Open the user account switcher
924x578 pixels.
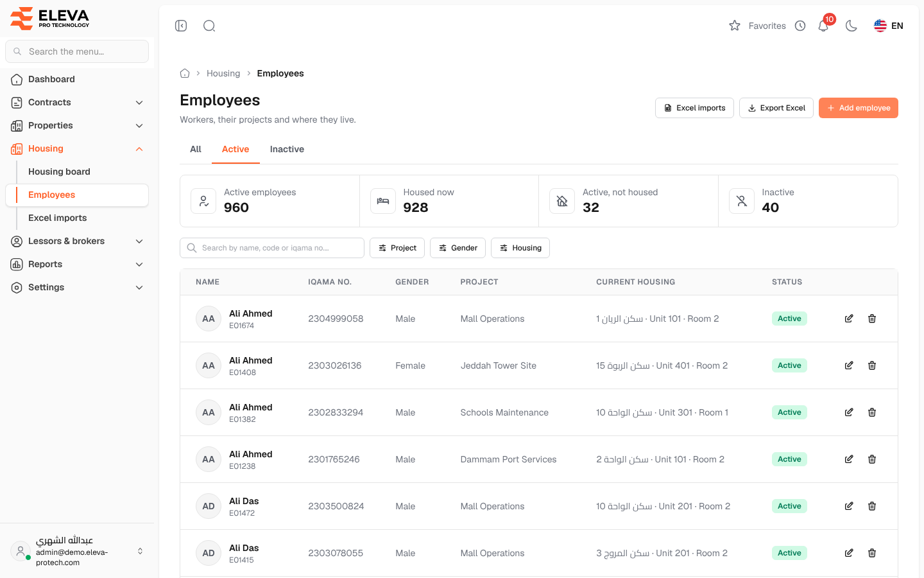click(77, 551)
